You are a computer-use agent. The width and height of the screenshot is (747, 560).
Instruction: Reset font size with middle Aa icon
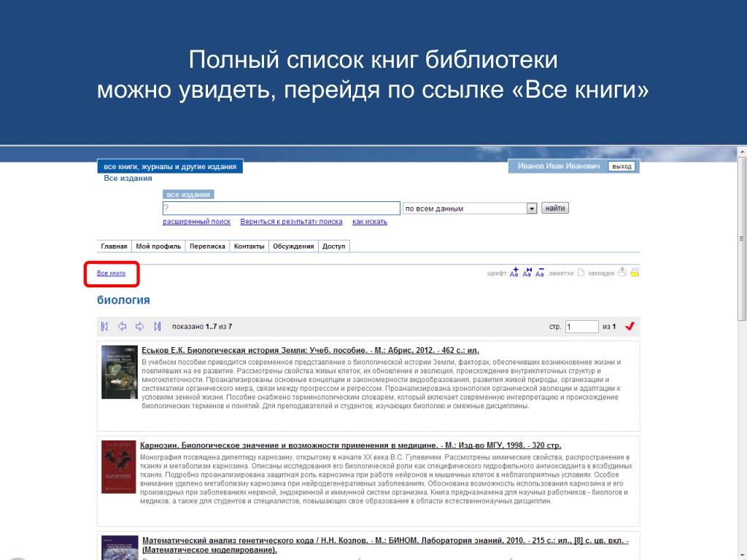point(527,273)
